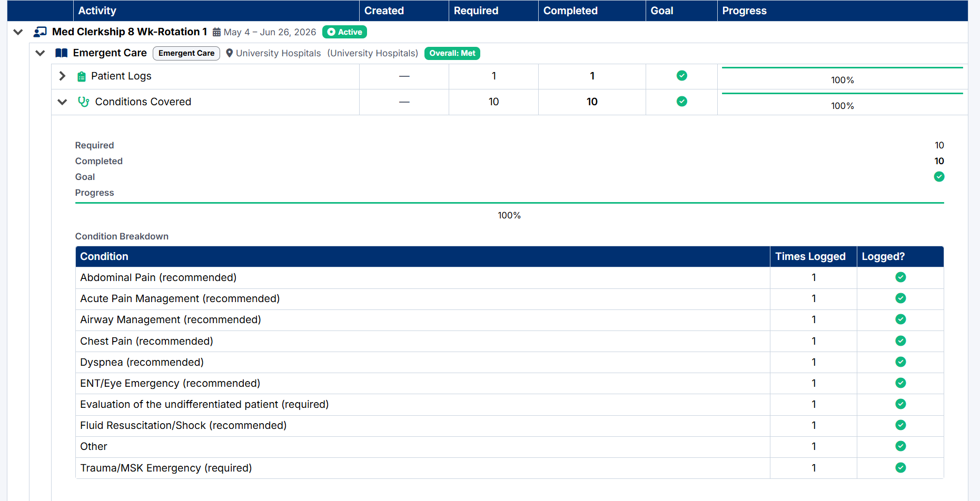
Task: Click the goal checkmark in Conditions Covered row
Action: [x=682, y=101]
